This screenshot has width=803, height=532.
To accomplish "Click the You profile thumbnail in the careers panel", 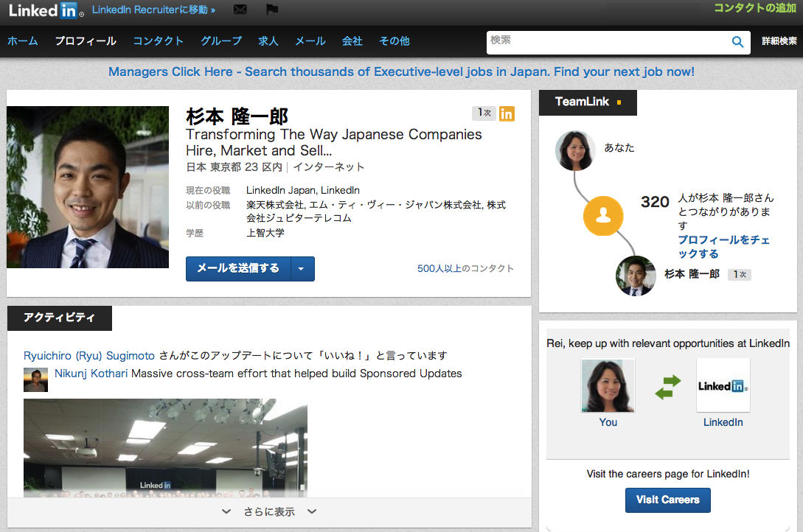I will click(607, 385).
